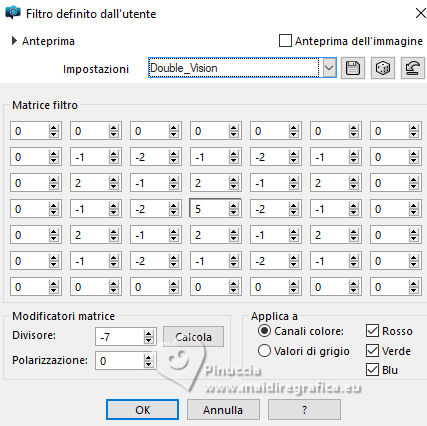Click the PaintShop Pro app icon in title bar
Screen dimensions: 427x426
13,13
